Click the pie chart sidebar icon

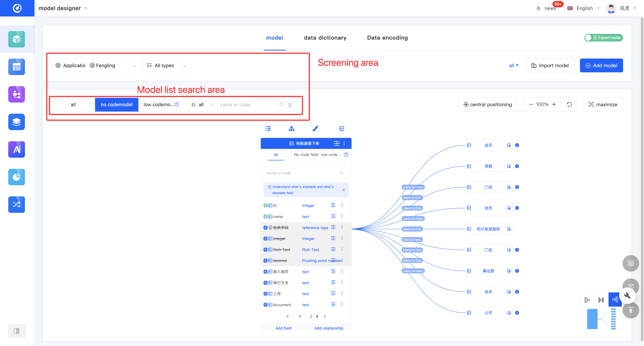16,177
